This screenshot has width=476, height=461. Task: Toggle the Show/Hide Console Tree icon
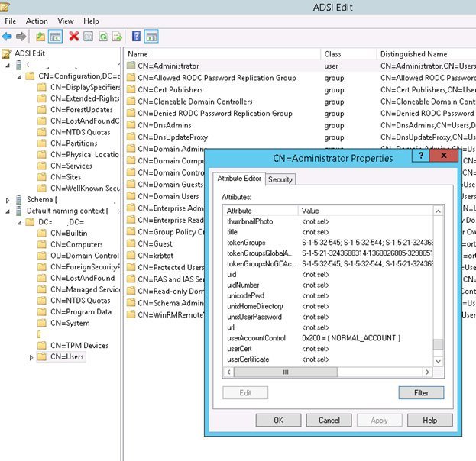click(55, 37)
